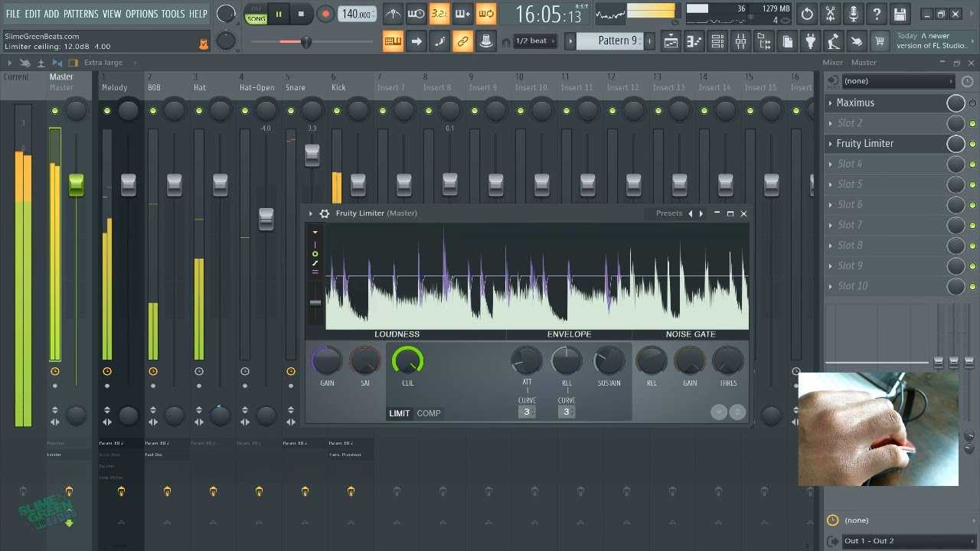Viewport: 980px width, 551px height.
Task: Open the undo history icon
Action: [x=807, y=14]
